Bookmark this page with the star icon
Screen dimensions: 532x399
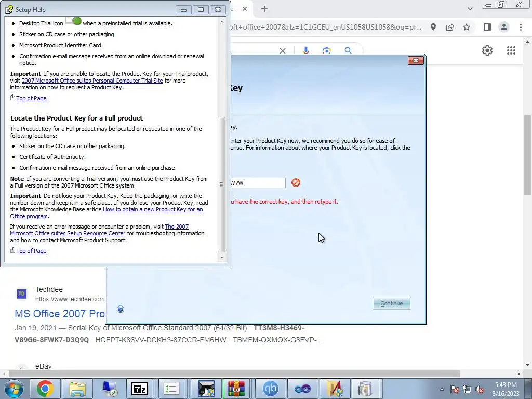click(x=467, y=27)
